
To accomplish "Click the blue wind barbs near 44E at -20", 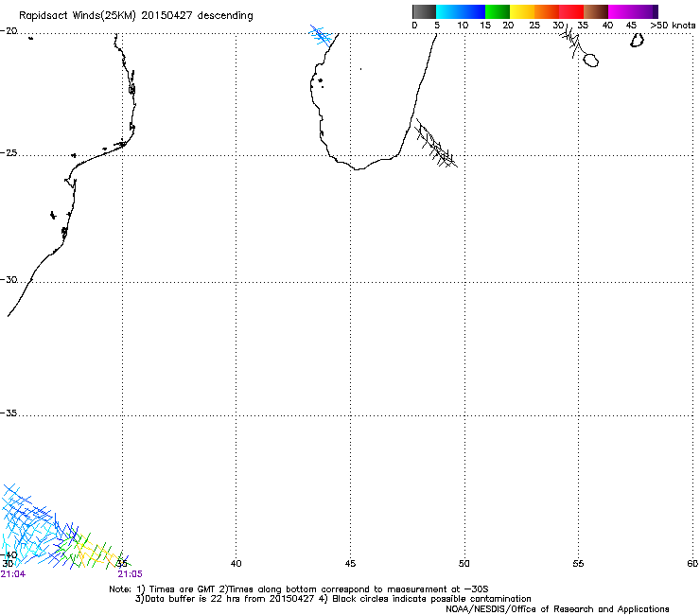I will (321, 36).
